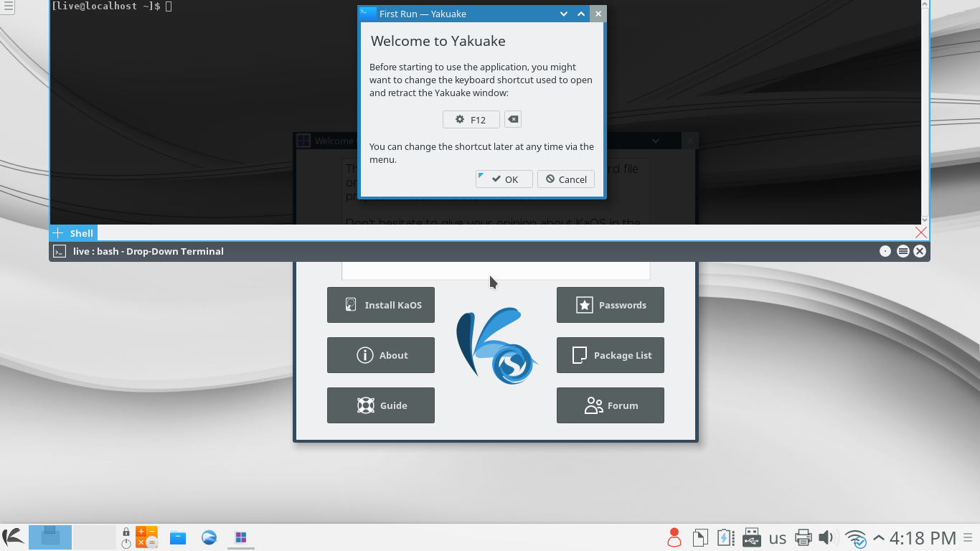Open the red user icon in system tray
This screenshot has height=551, width=980.
[x=674, y=537]
